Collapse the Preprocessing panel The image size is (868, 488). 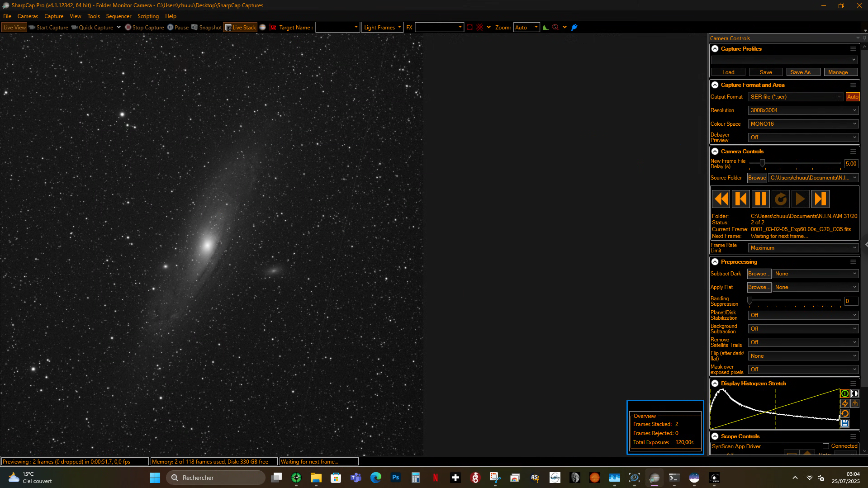[715, 262]
